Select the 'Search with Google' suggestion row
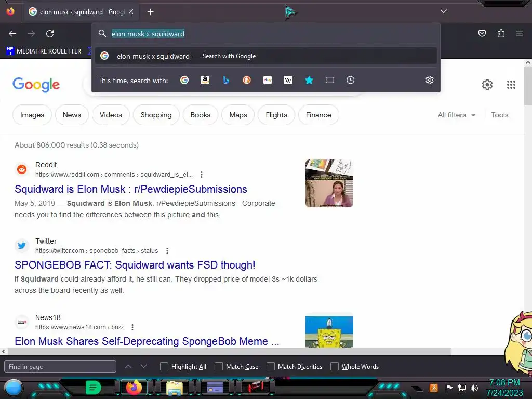Screen dimensions: 532x399 click(266, 56)
